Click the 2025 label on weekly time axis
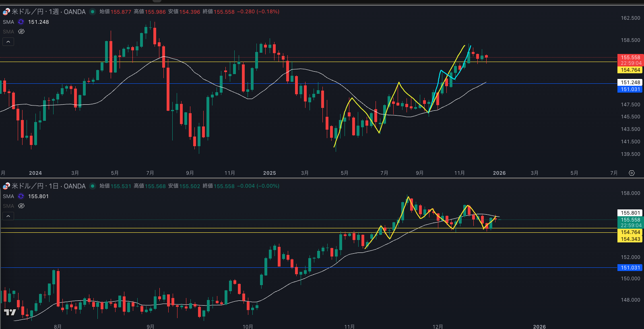This screenshot has width=644, height=329. point(269,173)
